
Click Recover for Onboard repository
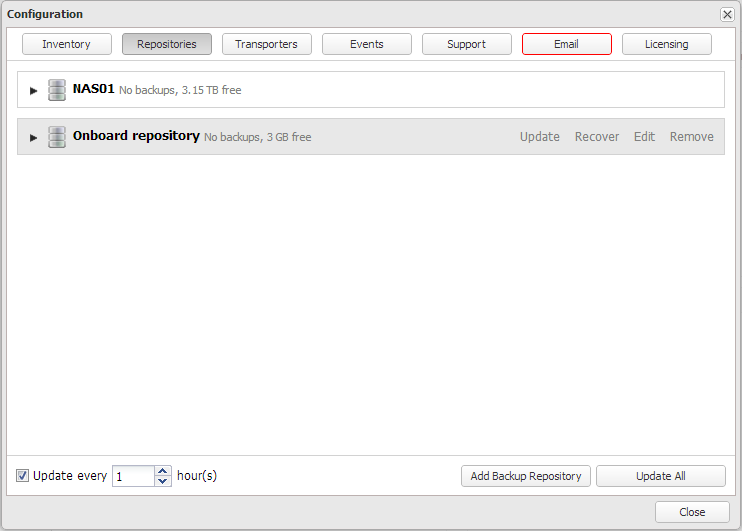[x=597, y=137]
